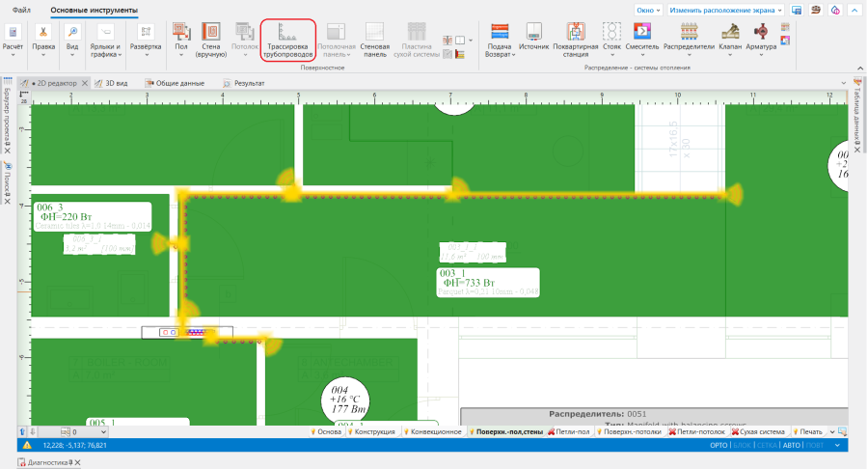The image size is (868, 469).
Task: Open Изменить расположение экрана dropdown
Action: [x=725, y=10]
